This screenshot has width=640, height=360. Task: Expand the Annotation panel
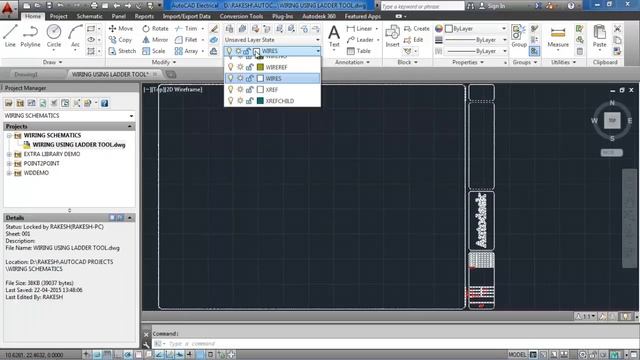352,62
